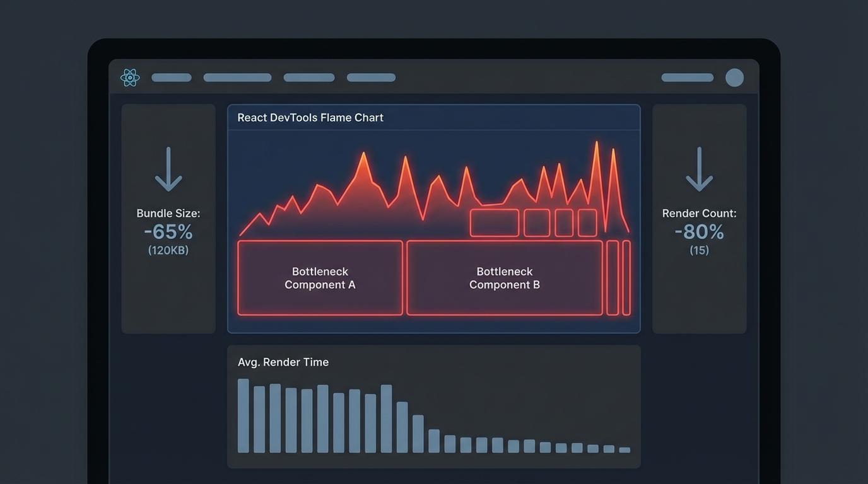
Task: Click the rightmost thin flame chart bar
Action: [626, 278]
